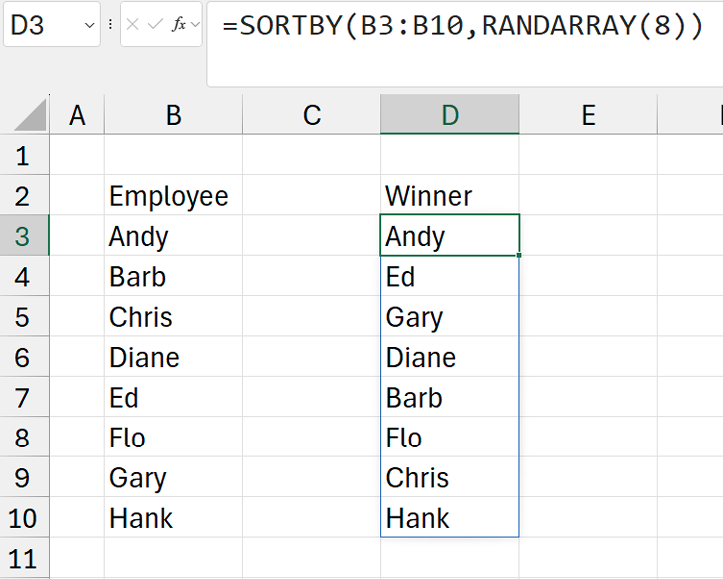Click the Gary cell in Winner column
The height and width of the screenshot is (579, 723).
pyautogui.click(x=450, y=317)
